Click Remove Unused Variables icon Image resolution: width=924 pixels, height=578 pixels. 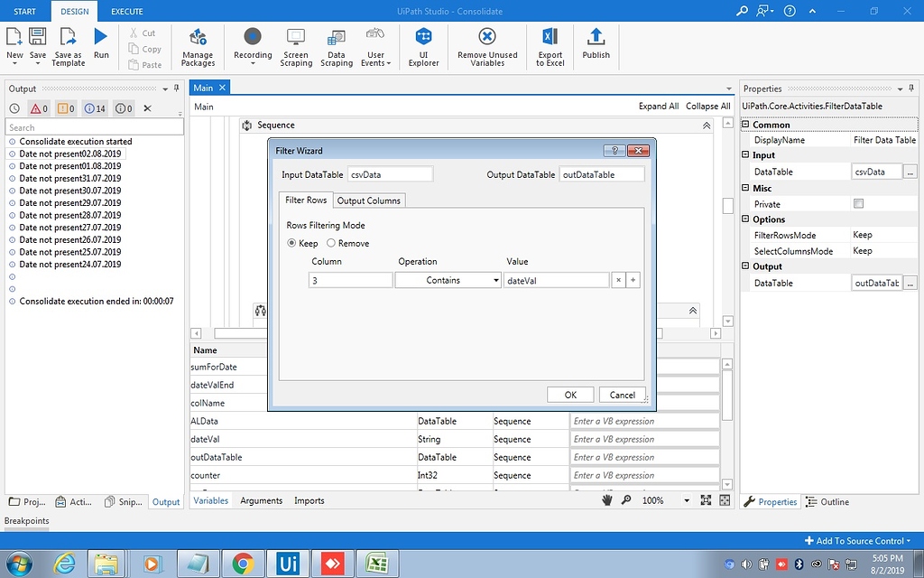tap(487, 45)
